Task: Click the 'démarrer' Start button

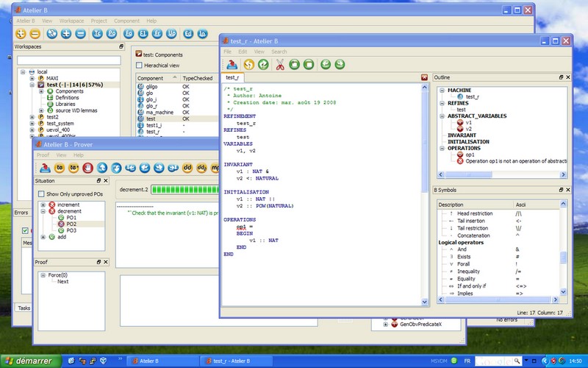Action: click(x=30, y=361)
